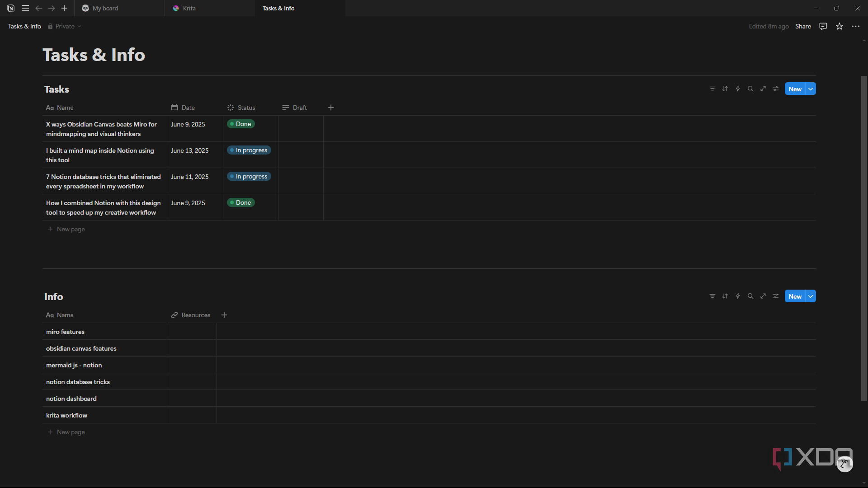Click Done status of creative workflow task

point(241,202)
